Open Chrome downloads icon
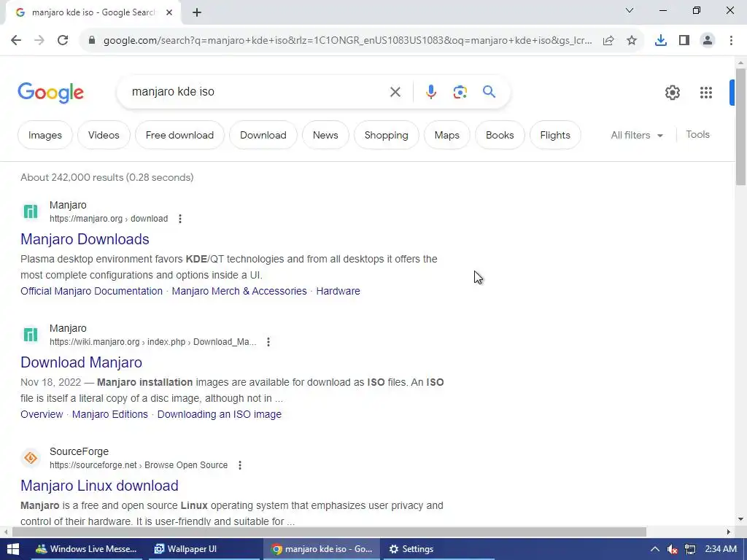Viewport: 747px width, 560px height. point(661,41)
